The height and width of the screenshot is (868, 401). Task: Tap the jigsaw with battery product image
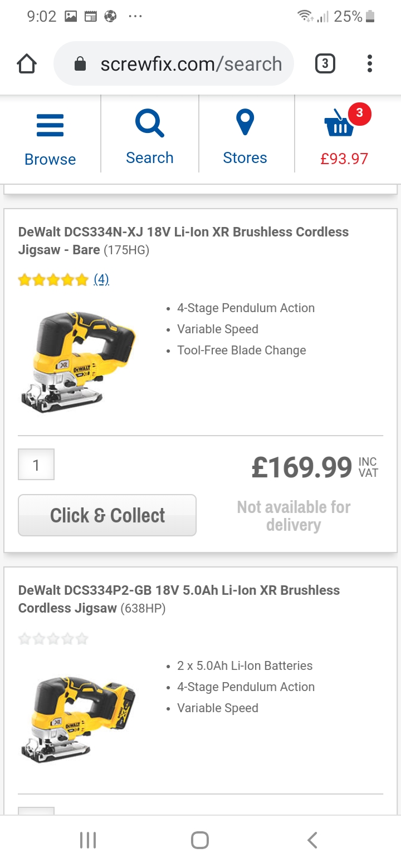(x=78, y=719)
